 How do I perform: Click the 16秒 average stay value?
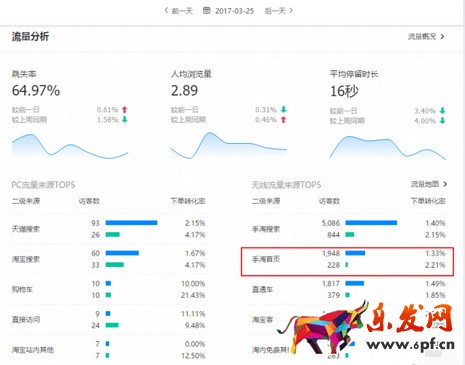coord(344,91)
